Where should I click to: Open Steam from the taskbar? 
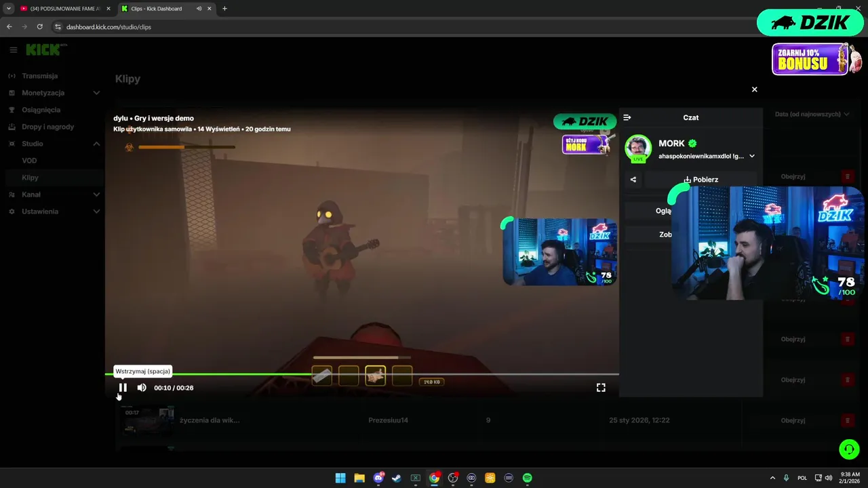click(x=397, y=478)
